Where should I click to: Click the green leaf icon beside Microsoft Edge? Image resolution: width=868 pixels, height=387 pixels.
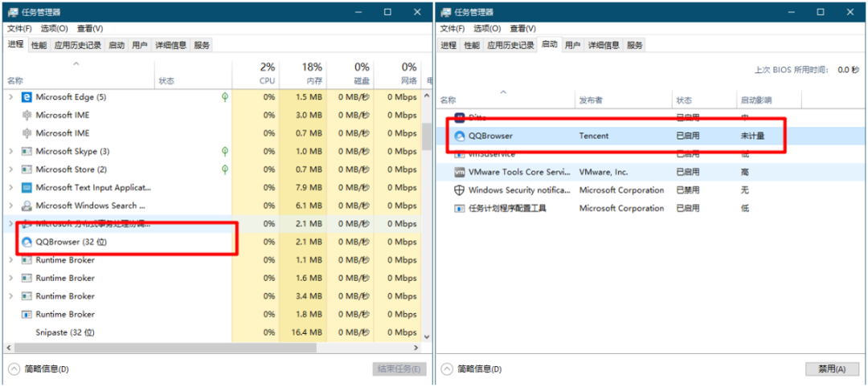pyautogui.click(x=225, y=97)
